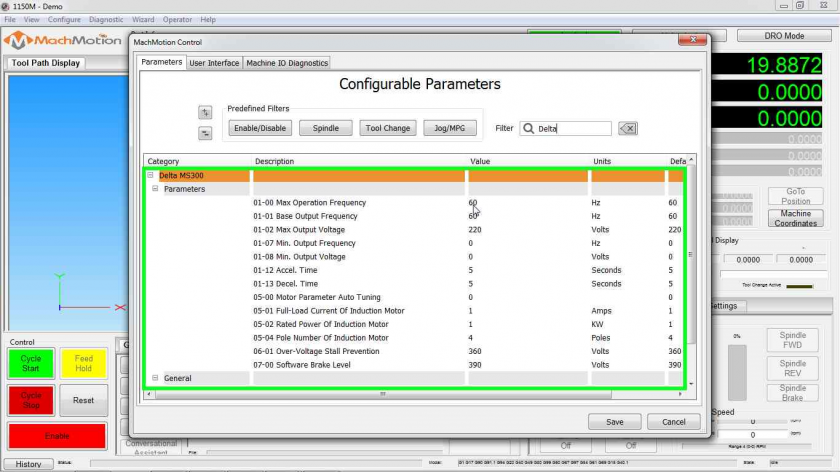
Task: Select 05-04 Pole Number Of Induction Motor
Action: pyautogui.click(x=415, y=338)
